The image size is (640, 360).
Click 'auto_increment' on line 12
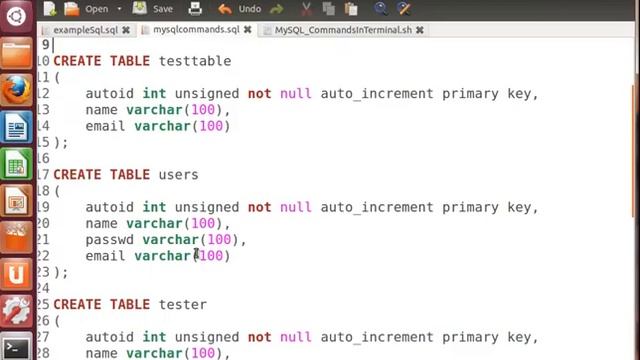377,94
